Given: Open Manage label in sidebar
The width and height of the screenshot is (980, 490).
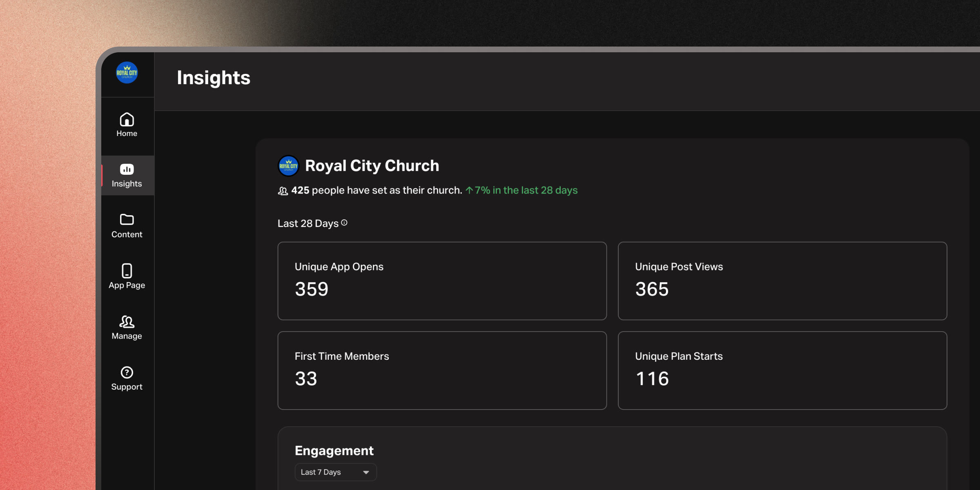Looking at the screenshot, I should point(127,336).
